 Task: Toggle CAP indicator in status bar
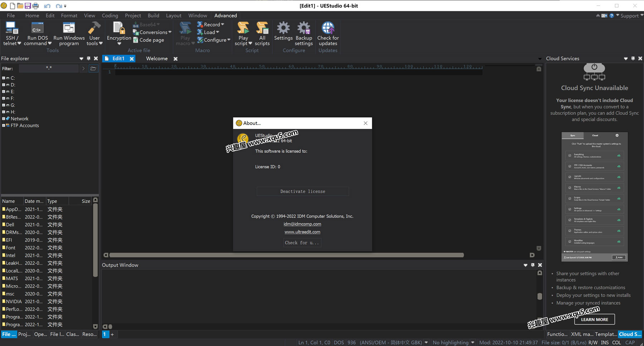tap(630, 342)
